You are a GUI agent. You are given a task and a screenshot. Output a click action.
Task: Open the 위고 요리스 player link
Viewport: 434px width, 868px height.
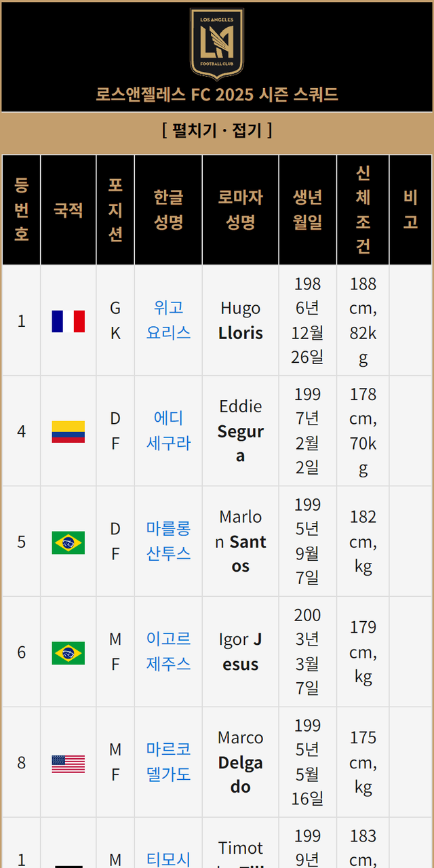168,320
